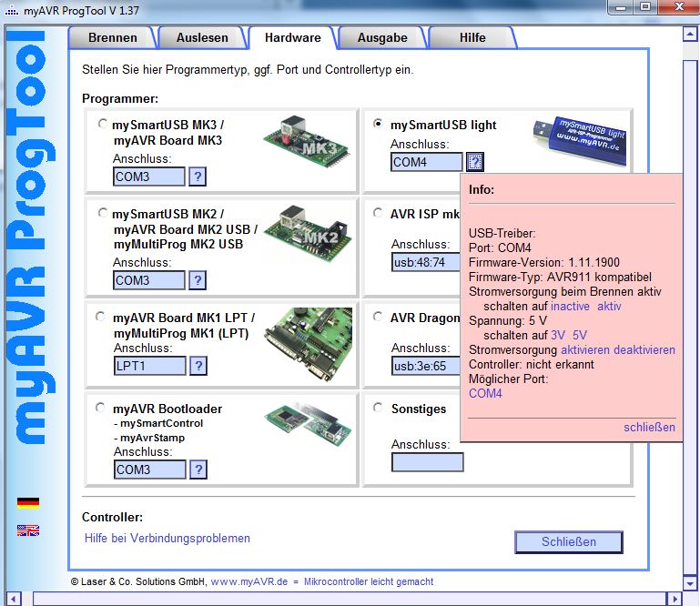The height and width of the screenshot is (606, 700).
Task: Edit the AVR Dragon usb:3e:65 field
Action: click(x=426, y=366)
